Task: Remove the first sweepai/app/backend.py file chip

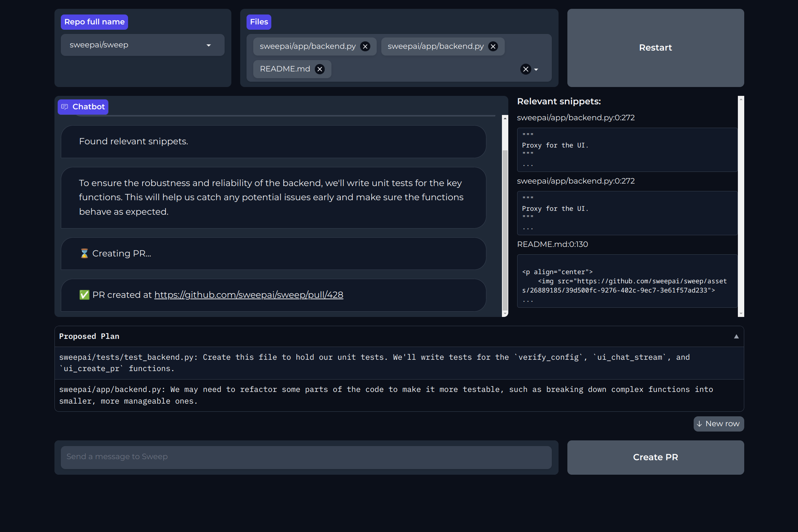Action: [x=365, y=46]
